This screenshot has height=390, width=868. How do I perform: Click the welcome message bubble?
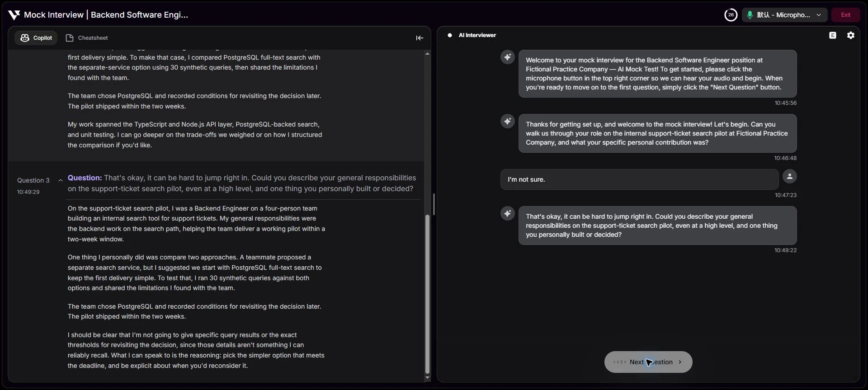(x=657, y=74)
